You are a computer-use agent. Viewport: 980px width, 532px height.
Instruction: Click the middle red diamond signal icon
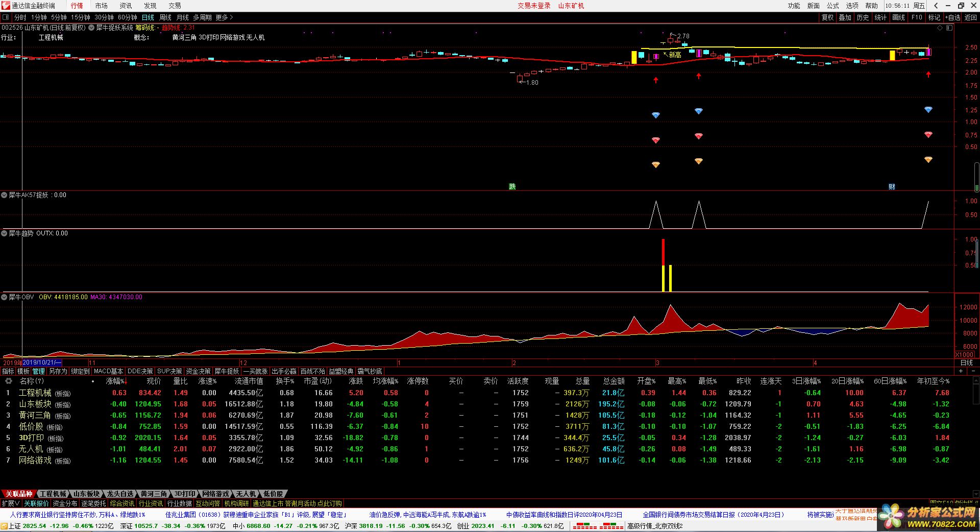pyautogui.click(x=699, y=136)
